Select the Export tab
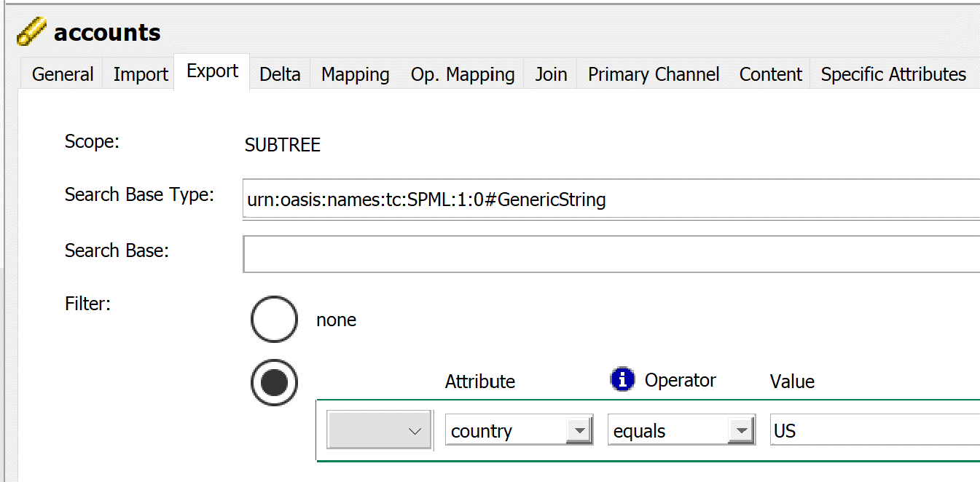This screenshot has width=980, height=482. 211,71
